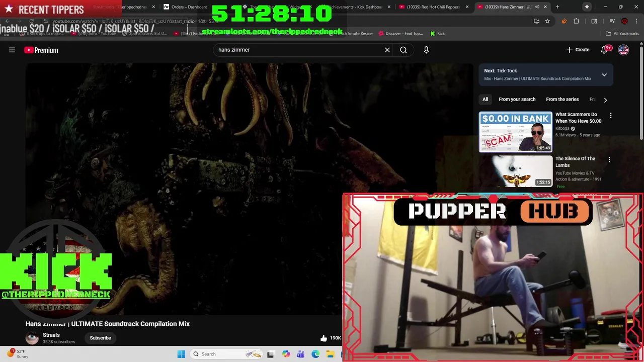Start voice search with the microphone
The height and width of the screenshot is (362, 644).
[x=426, y=50]
